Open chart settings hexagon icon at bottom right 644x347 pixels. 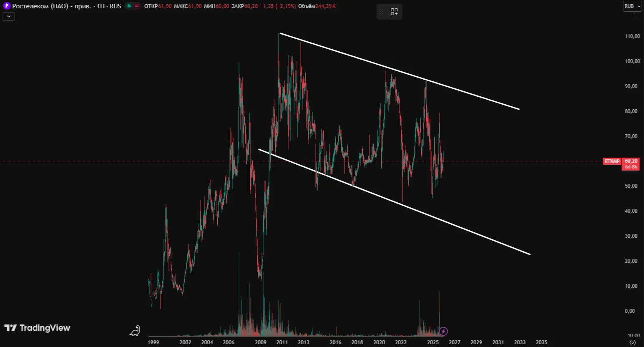632,342
